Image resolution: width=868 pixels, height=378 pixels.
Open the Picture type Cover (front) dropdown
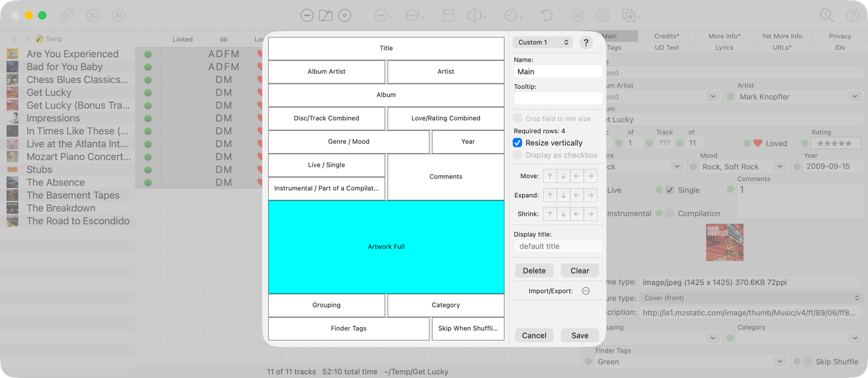coord(751,298)
